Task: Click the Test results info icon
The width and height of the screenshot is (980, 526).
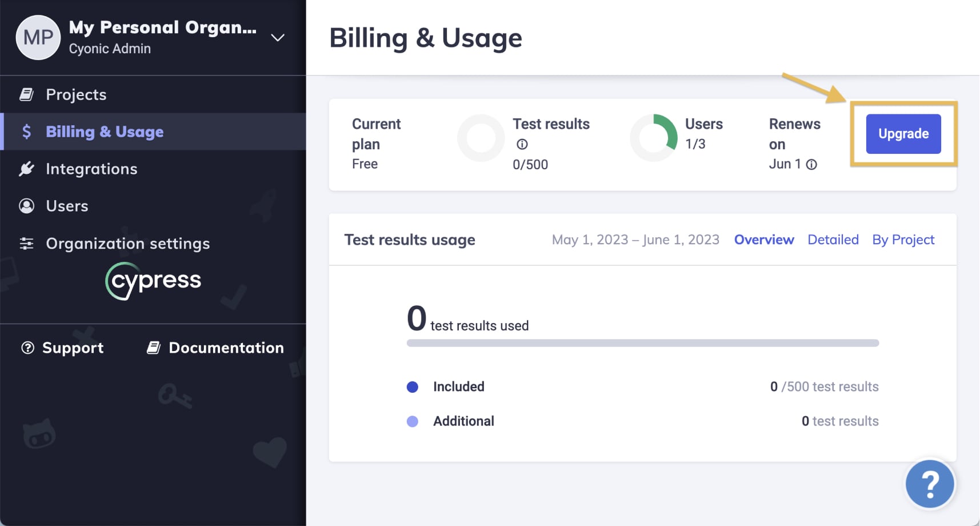Action: (x=522, y=144)
